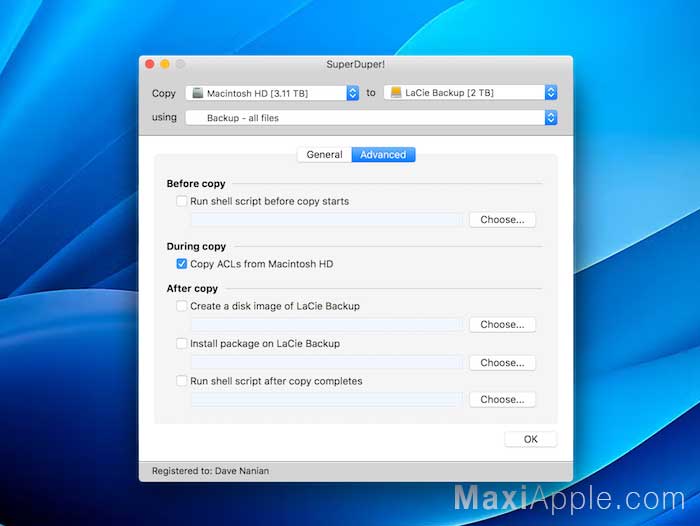
Task: Switch to the General tab
Action: [325, 154]
